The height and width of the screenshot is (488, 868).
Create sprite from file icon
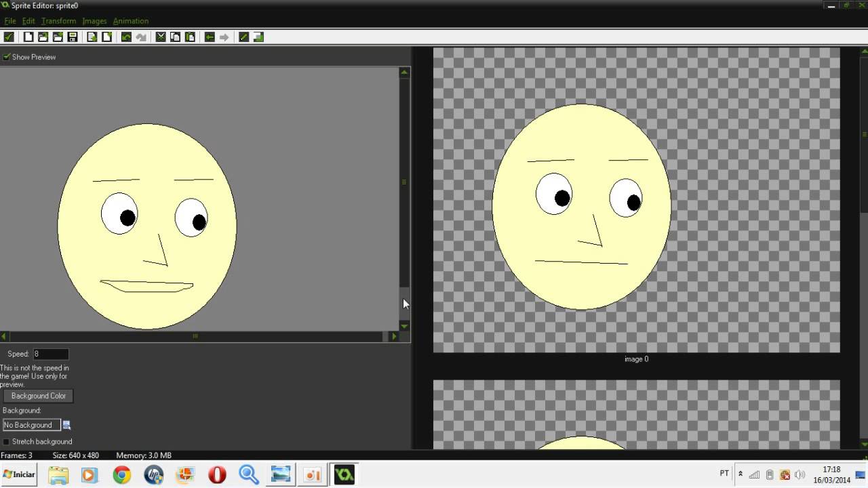tap(43, 37)
